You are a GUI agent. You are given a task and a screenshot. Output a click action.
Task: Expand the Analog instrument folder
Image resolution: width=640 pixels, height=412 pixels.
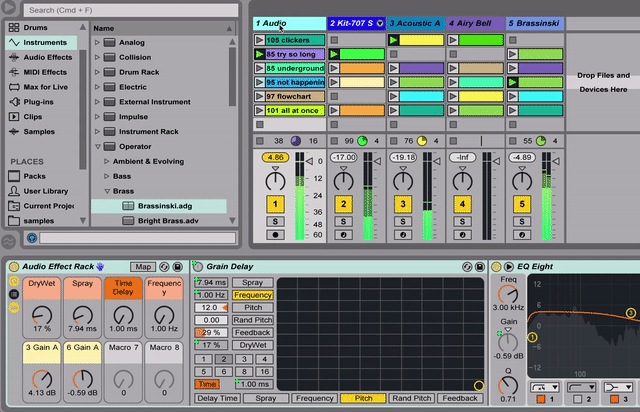click(97, 42)
